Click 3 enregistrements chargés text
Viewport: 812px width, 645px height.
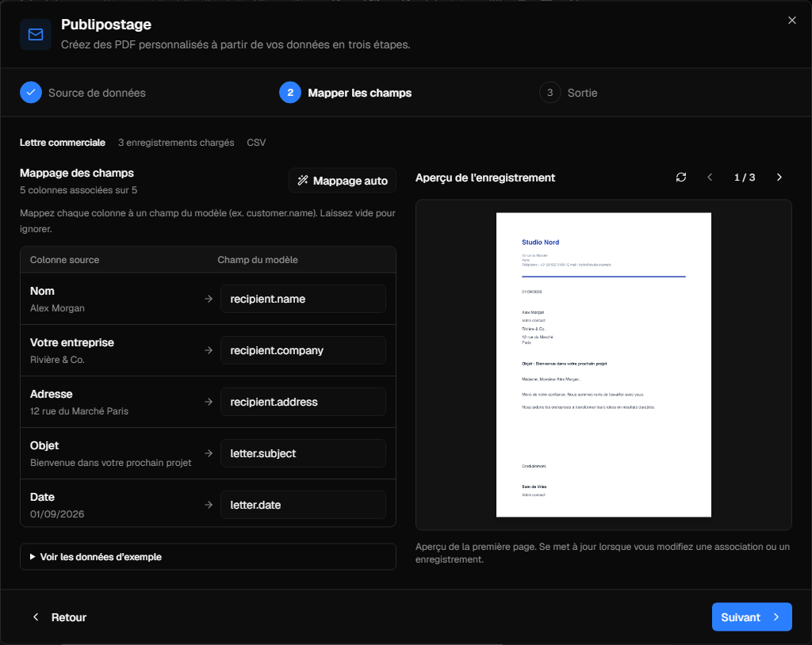[x=176, y=143]
